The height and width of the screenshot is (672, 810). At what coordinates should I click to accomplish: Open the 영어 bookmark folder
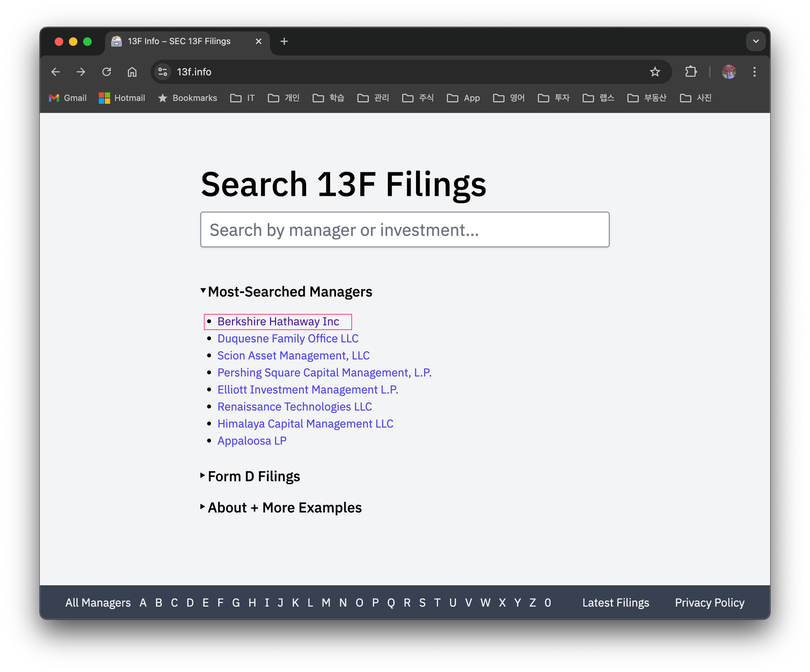pos(509,98)
